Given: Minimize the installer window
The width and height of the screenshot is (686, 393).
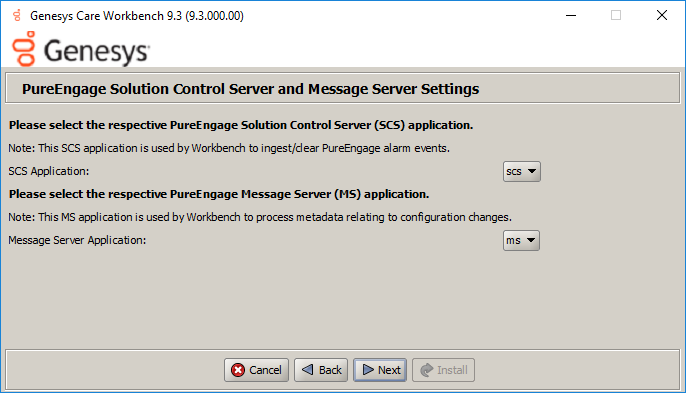Looking at the screenshot, I should coord(571,15).
